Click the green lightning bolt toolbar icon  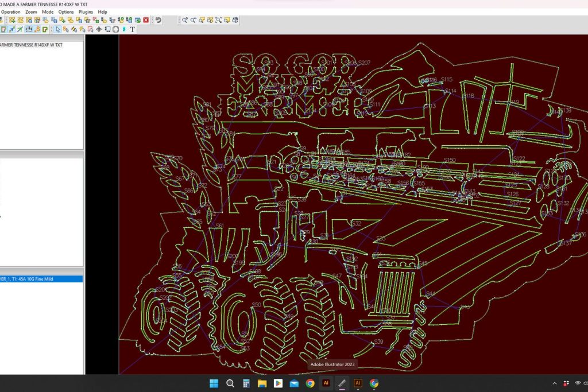coord(20,29)
